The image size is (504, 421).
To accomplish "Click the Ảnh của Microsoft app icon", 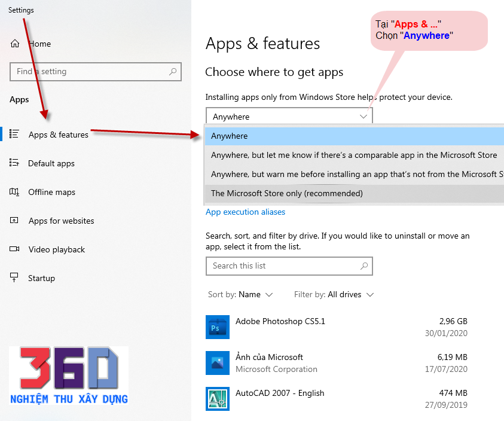I will click(x=218, y=363).
